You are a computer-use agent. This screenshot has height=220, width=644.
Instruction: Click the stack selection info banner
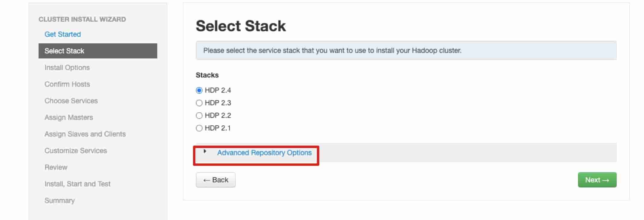pyautogui.click(x=406, y=50)
